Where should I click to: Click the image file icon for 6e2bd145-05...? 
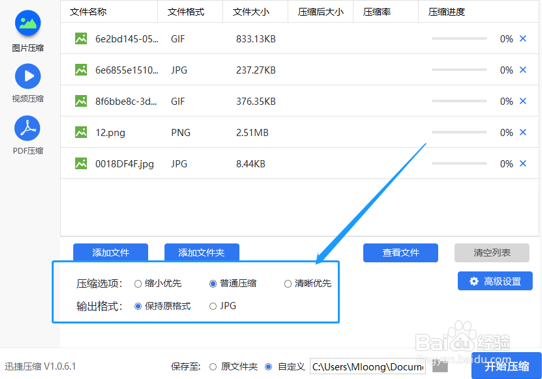pyautogui.click(x=81, y=39)
